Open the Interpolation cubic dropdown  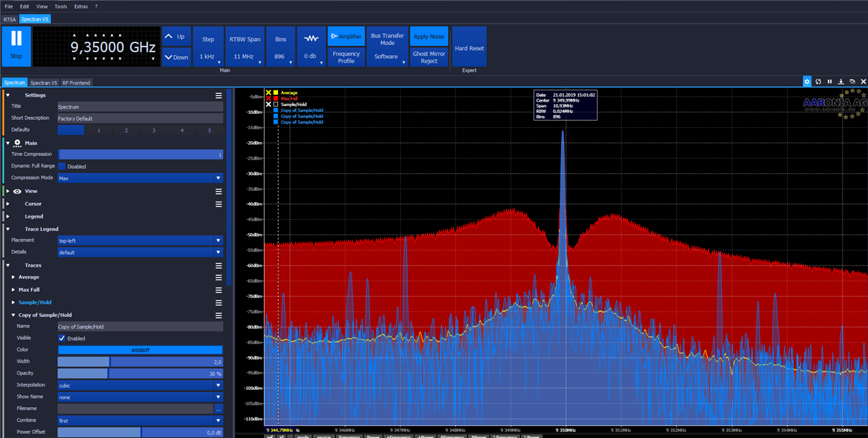pos(218,386)
